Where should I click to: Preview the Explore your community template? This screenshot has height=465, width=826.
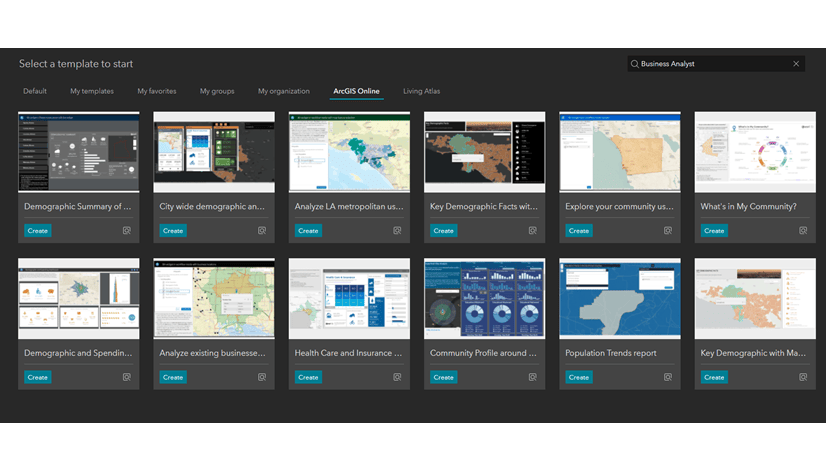(668, 231)
